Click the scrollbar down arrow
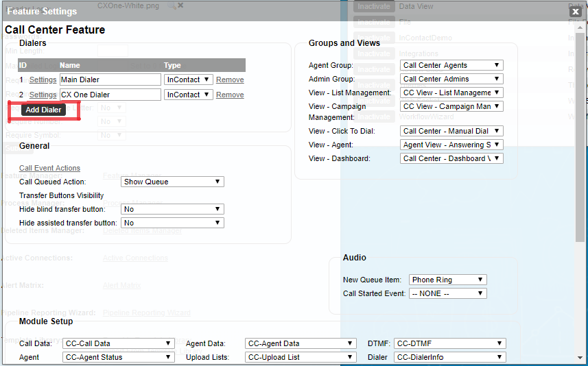588x366 pixels. [x=580, y=358]
